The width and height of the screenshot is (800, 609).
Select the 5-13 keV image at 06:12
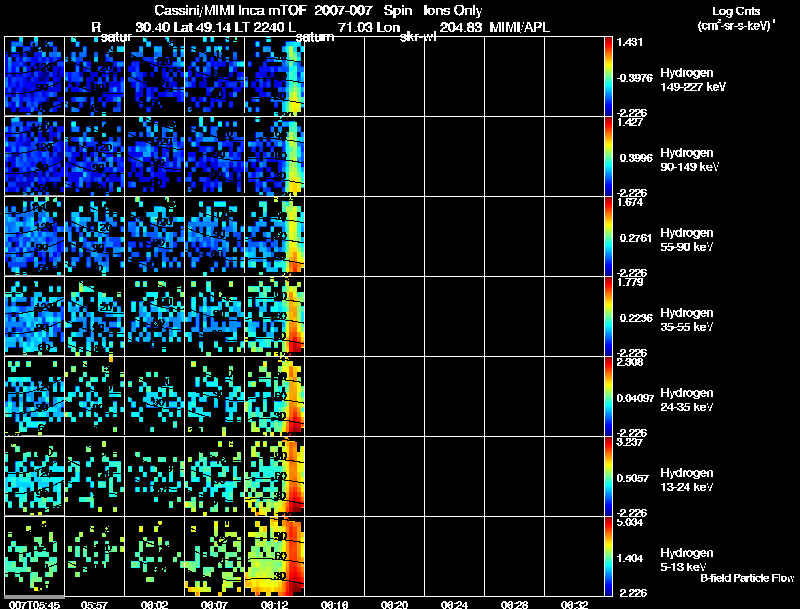pyautogui.click(x=274, y=557)
